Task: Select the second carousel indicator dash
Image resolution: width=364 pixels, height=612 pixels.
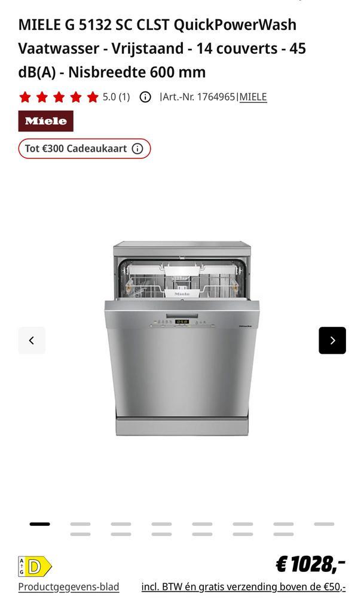Action: pos(80,524)
